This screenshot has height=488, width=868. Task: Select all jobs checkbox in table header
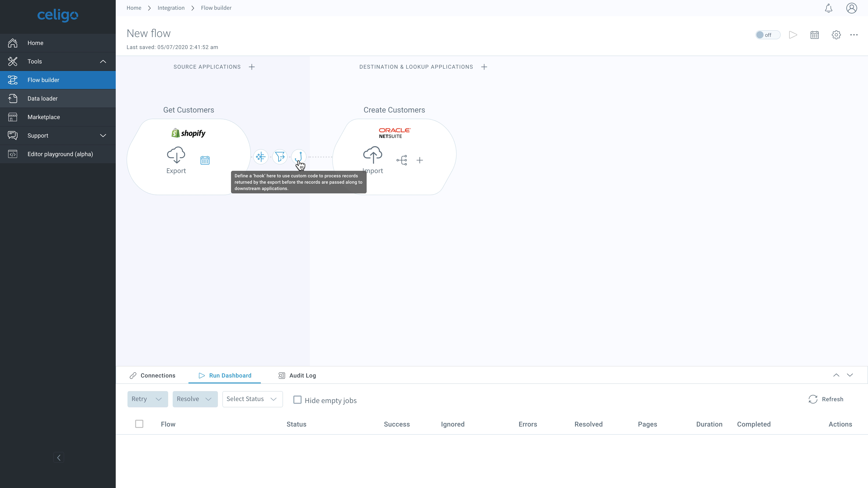(x=139, y=424)
